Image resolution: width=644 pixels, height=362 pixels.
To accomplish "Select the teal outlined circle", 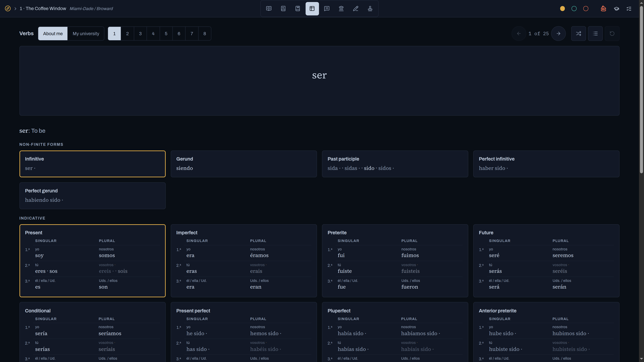I will point(574,9).
